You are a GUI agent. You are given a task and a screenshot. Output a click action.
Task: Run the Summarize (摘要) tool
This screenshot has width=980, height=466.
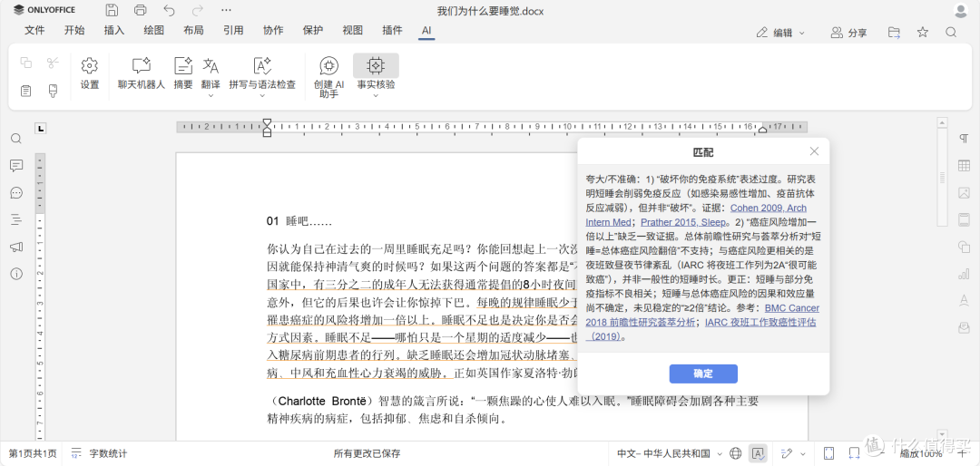183,73
